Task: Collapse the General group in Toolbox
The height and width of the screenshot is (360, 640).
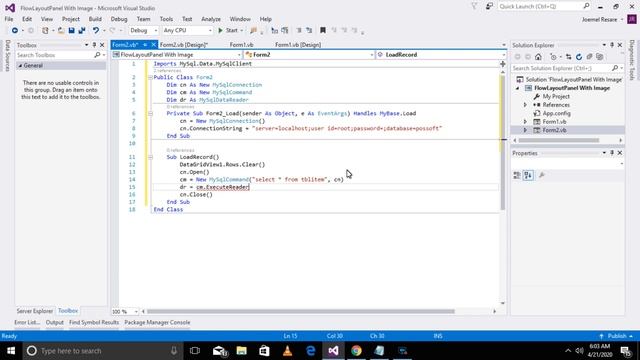Action: 20,66
